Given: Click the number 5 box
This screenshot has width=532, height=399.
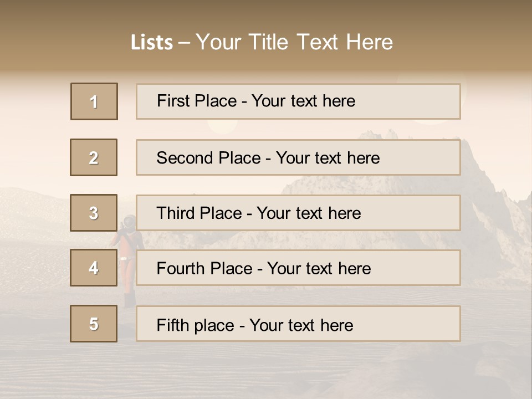Looking at the screenshot, I should tap(94, 324).
